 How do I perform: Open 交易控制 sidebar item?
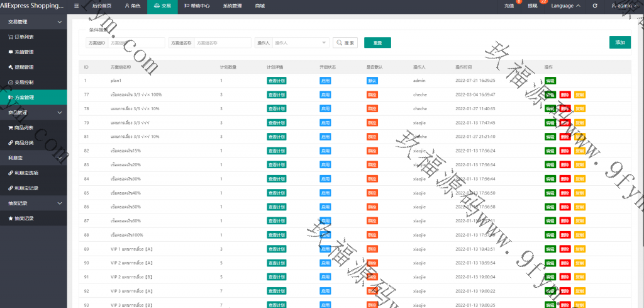pos(25,82)
